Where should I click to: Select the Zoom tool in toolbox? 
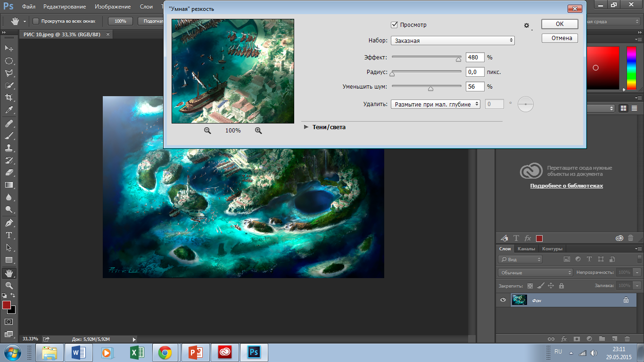pos(9,285)
